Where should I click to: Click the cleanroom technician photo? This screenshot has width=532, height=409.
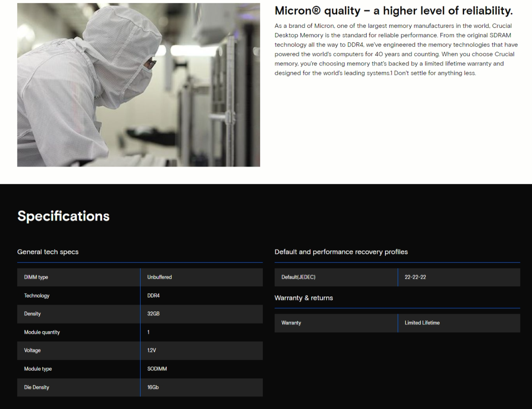[138, 85]
